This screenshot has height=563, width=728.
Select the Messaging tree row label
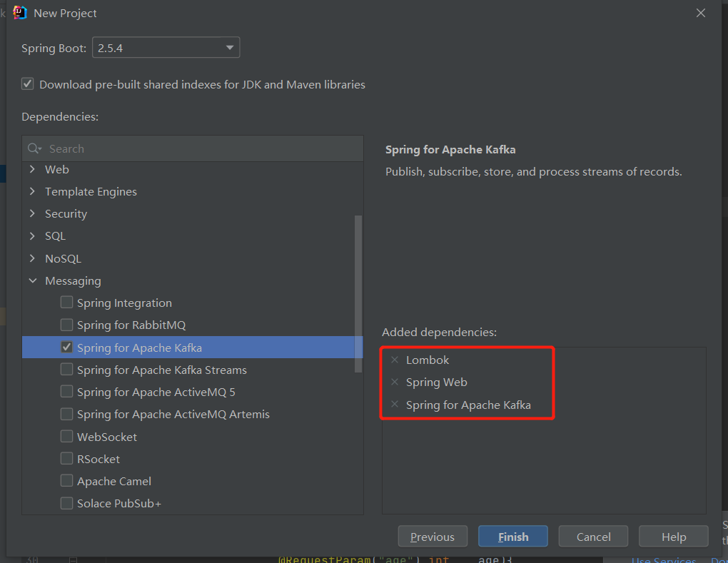pos(73,281)
